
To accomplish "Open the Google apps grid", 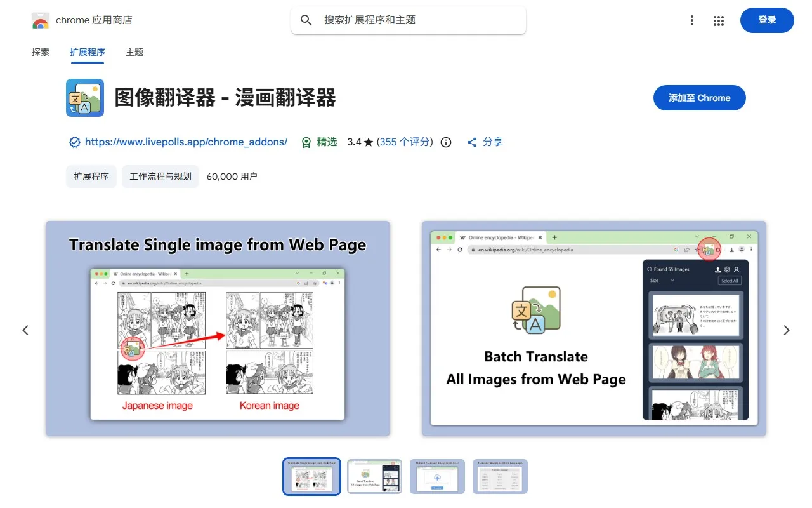I will pos(718,20).
